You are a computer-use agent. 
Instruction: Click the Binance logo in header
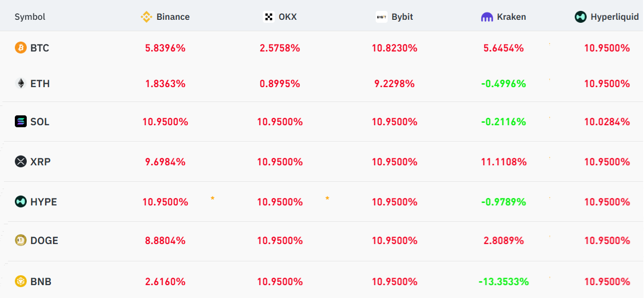pos(147,17)
